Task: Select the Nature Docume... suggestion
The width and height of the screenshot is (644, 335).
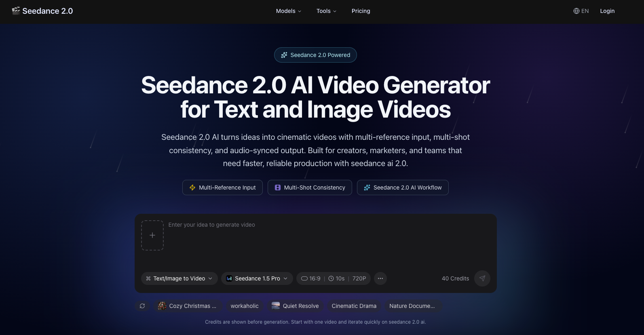Action: [x=412, y=306]
